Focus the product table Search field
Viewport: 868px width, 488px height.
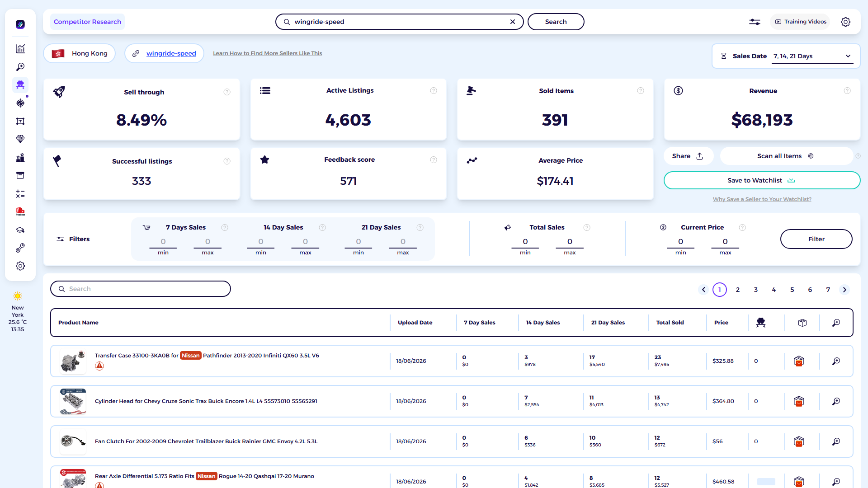click(141, 289)
